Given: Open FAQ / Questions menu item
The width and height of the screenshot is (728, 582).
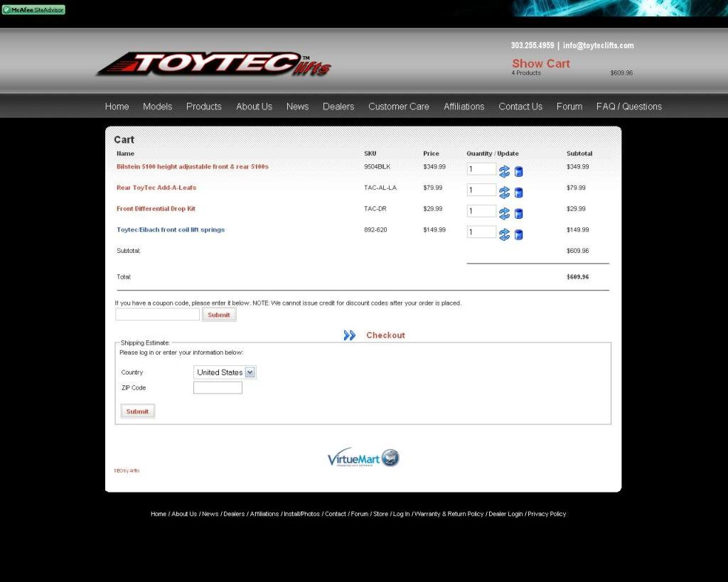Looking at the screenshot, I should click(x=629, y=107).
